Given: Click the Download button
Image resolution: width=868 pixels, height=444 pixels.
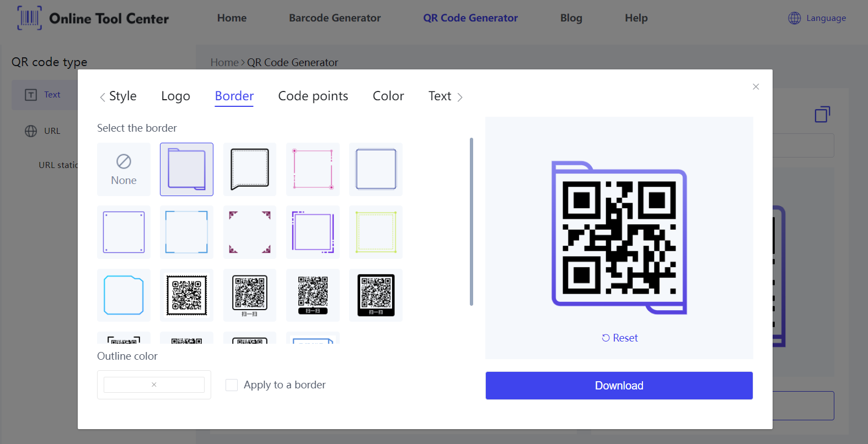Looking at the screenshot, I should [x=619, y=386].
